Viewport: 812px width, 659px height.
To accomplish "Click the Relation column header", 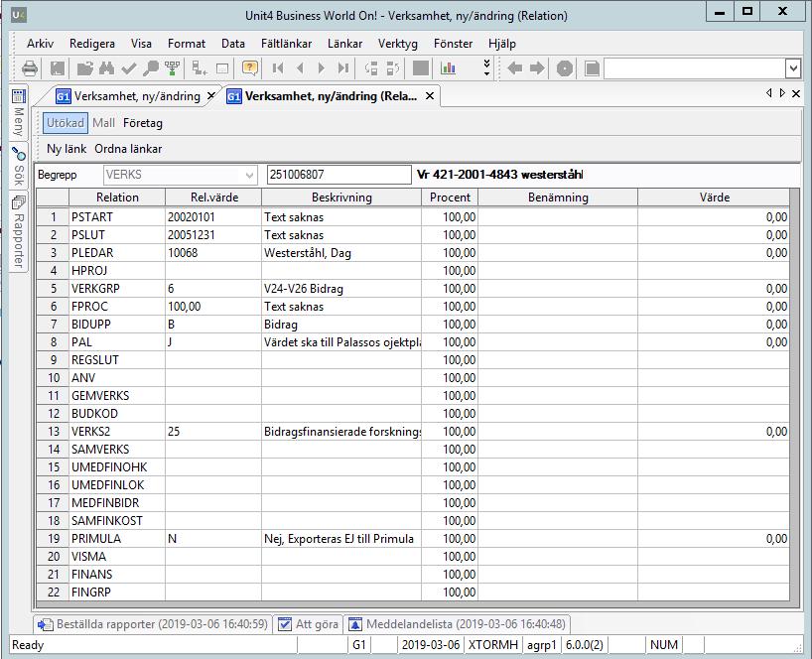I will click(x=117, y=198).
